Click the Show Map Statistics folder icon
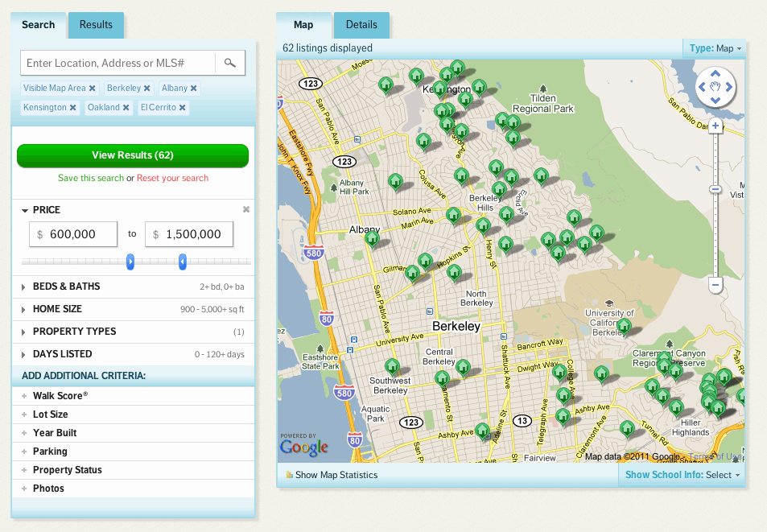 point(289,475)
